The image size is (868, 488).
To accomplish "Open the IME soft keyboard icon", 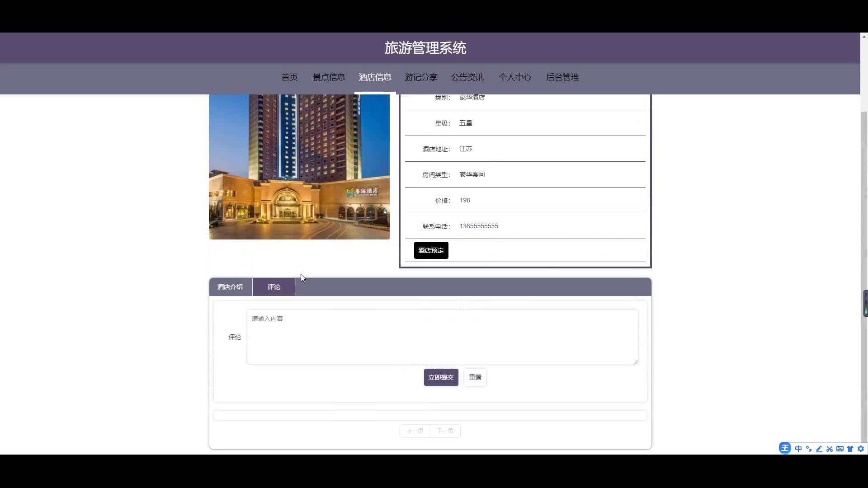I will pyautogui.click(x=840, y=449).
